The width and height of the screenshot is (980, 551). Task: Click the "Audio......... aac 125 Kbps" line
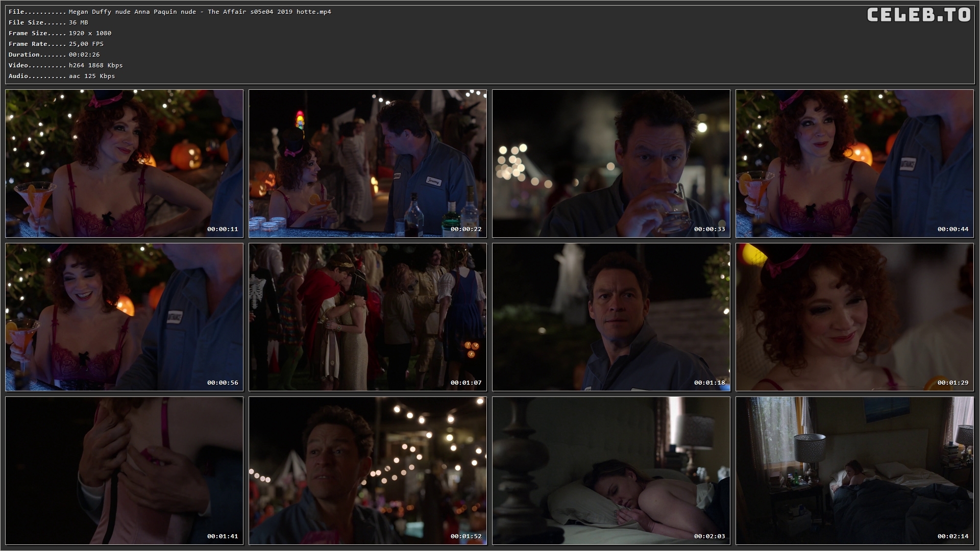click(x=62, y=76)
